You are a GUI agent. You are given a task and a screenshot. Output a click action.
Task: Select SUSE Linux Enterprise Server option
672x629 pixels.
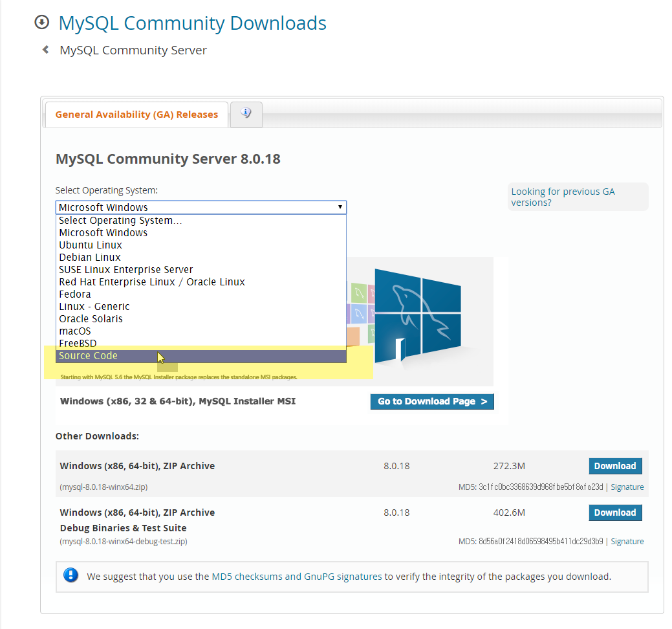(201, 270)
